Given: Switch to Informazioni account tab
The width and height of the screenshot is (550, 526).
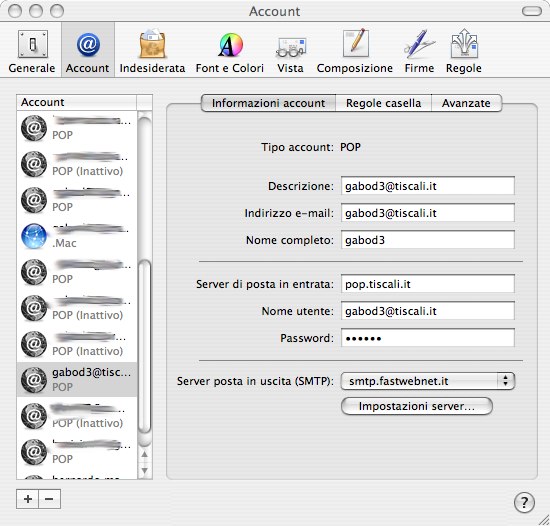Looking at the screenshot, I should (x=268, y=103).
